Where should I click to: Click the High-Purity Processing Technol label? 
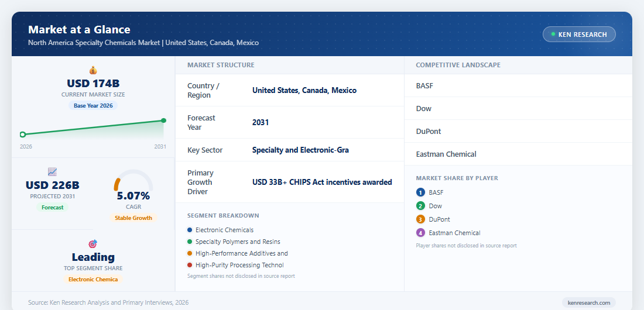coord(239,265)
